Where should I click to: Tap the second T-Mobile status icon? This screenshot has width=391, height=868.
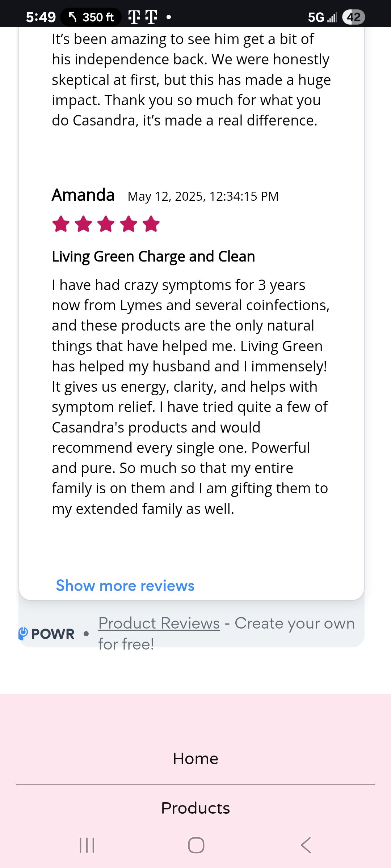pos(151,17)
